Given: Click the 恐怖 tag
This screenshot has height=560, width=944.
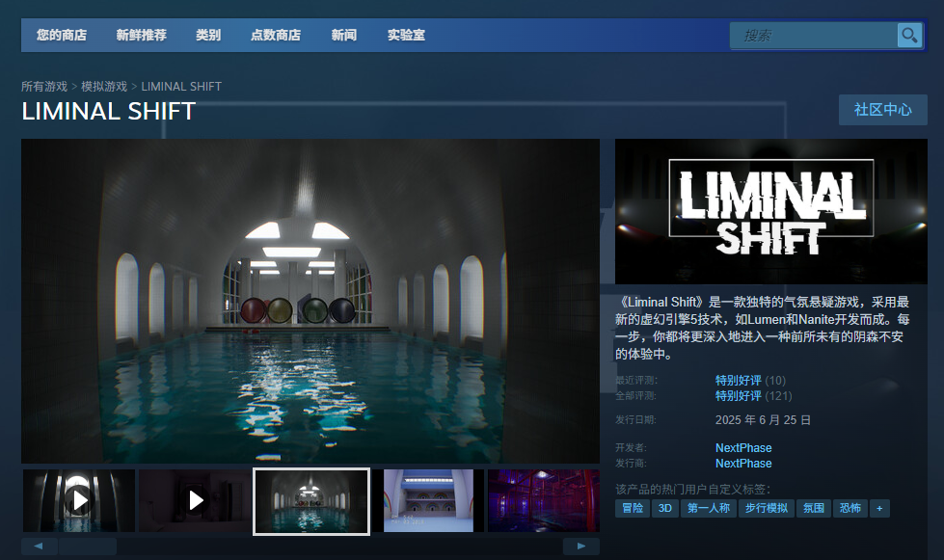Looking at the screenshot, I should (850, 508).
